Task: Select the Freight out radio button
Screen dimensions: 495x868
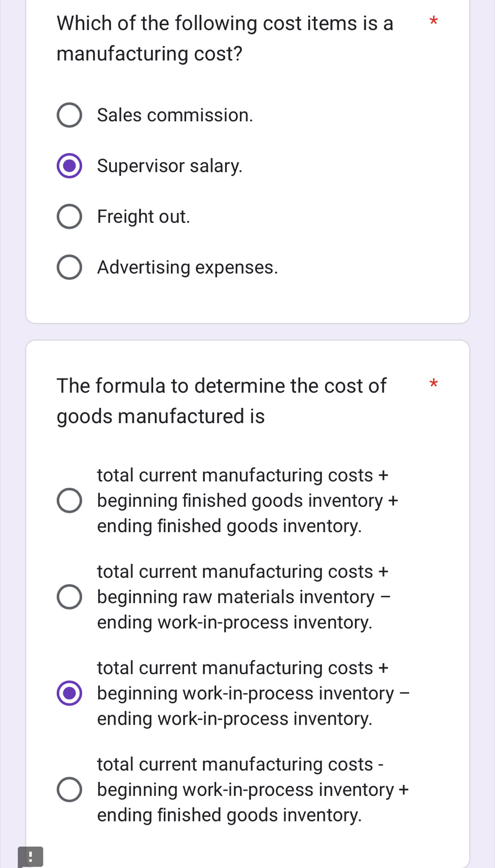Action: tap(69, 216)
